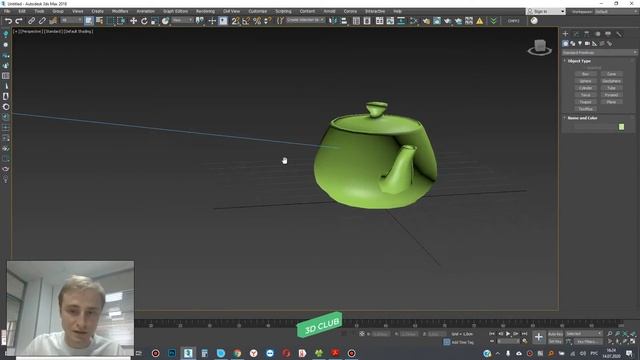The height and width of the screenshot is (360, 640).
Task: Open the Rendering menu
Action: pyautogui.click(x=205, y=11)
